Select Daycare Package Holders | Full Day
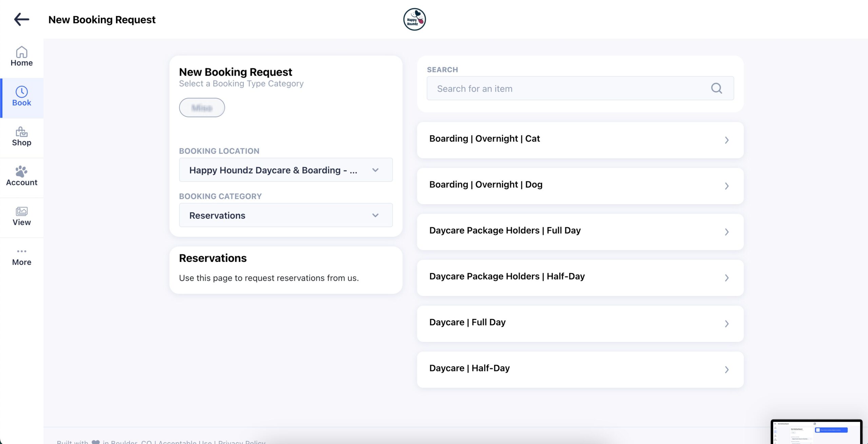 [579, 232]
